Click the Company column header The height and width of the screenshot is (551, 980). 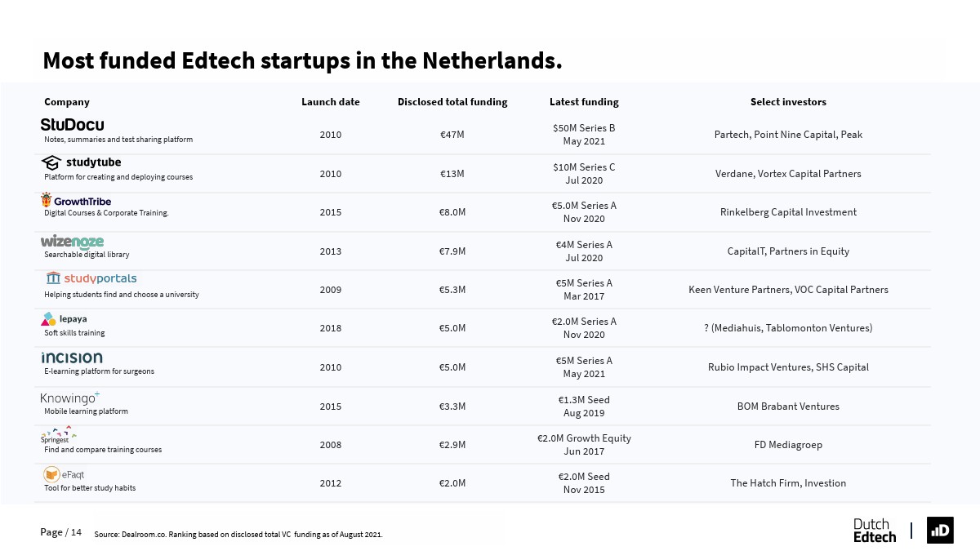67,102
